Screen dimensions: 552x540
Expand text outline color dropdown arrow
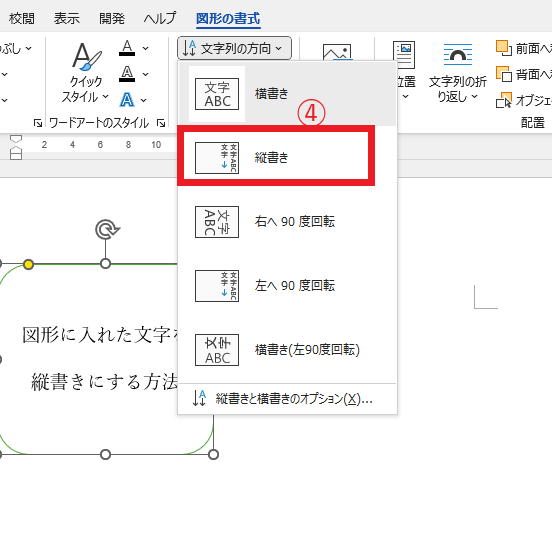[x=146, y=74]
